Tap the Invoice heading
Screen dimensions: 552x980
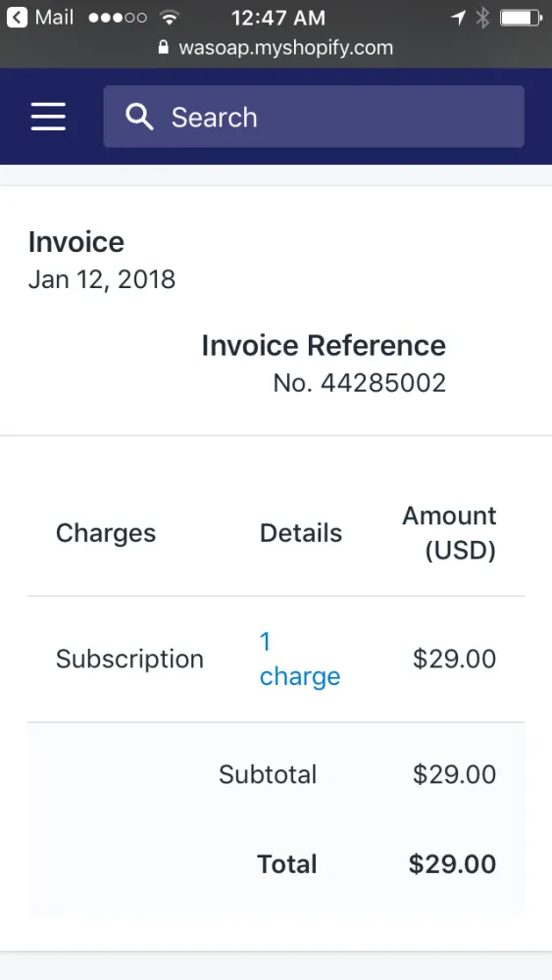(x=76, y=242)
